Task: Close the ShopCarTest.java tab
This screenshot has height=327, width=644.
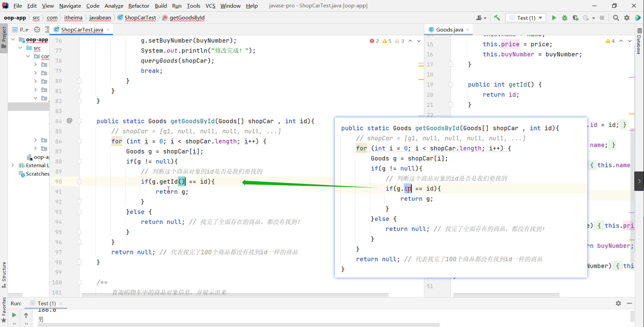Action: (x=108, y=30)
